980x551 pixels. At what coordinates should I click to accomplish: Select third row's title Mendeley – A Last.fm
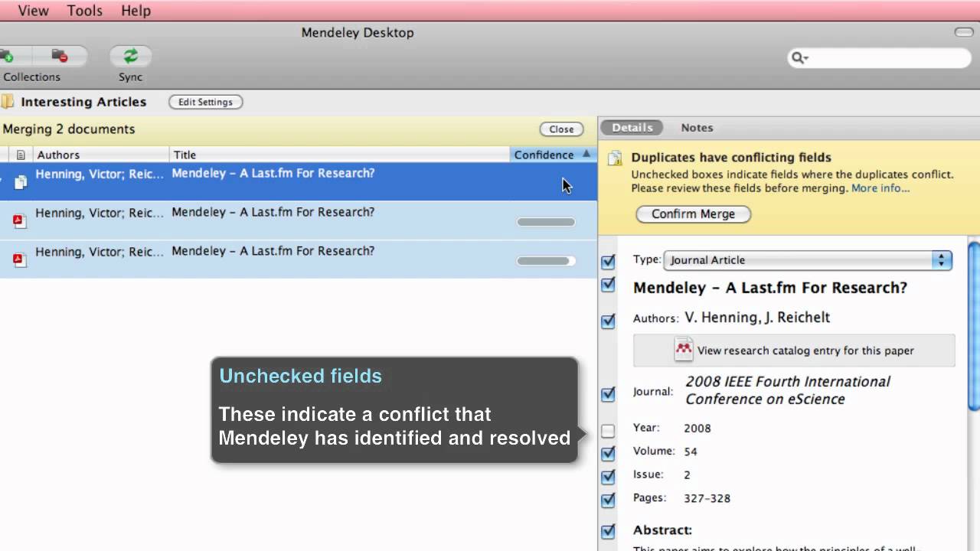[x=273, y=251]
